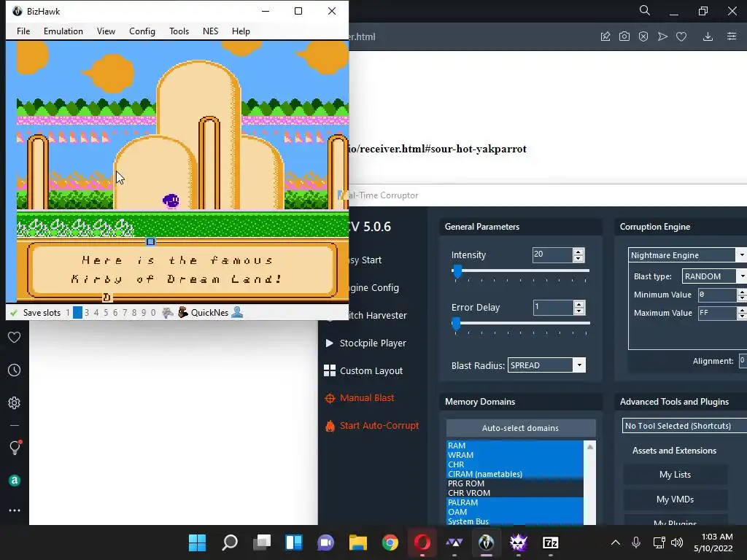Open File Explorer from the taskbar
747x560 pixels.
tap(357, 542)
